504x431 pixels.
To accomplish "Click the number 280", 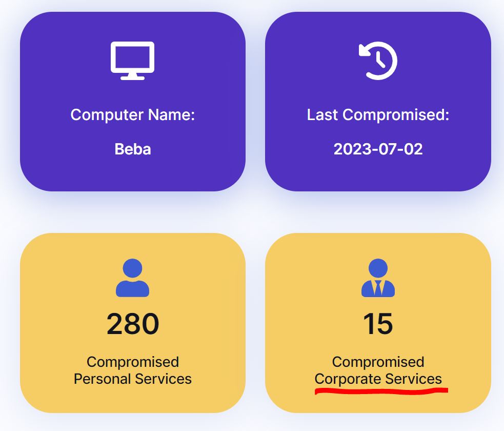I will (x=133, y=324).
